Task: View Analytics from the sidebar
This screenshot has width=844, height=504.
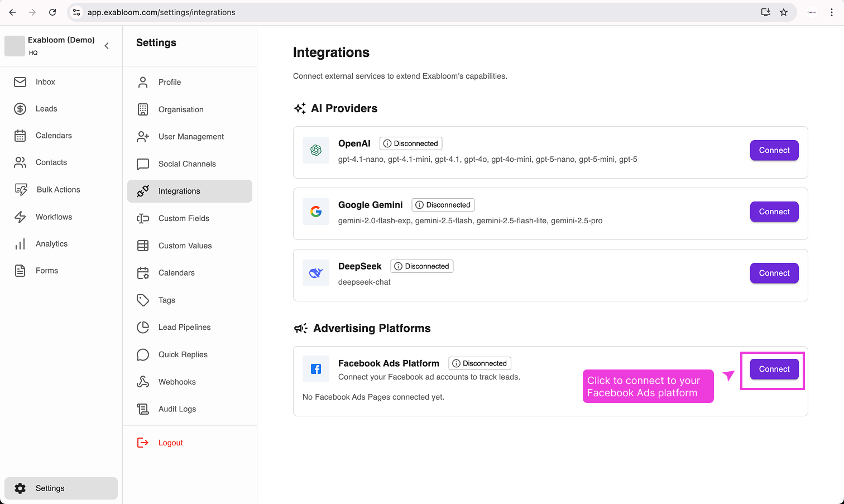Action: 52,243
